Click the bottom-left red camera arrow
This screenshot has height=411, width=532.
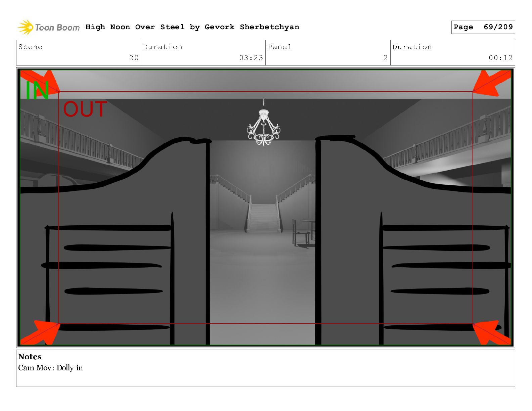[x=40, y=332]
